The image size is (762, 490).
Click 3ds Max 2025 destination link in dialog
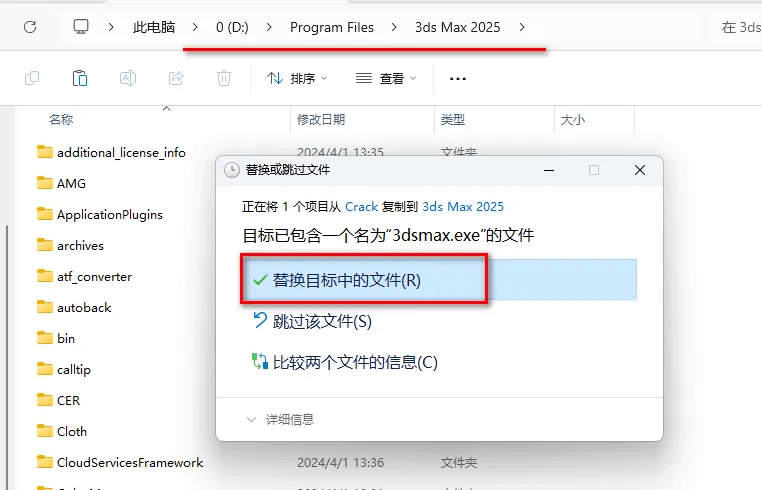(463, 207)
